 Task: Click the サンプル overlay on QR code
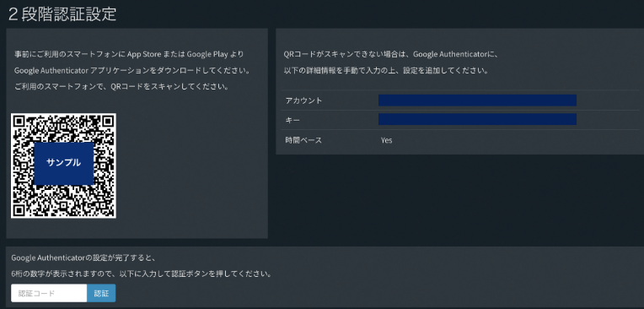pyautogui.click(x=64, y=163)
